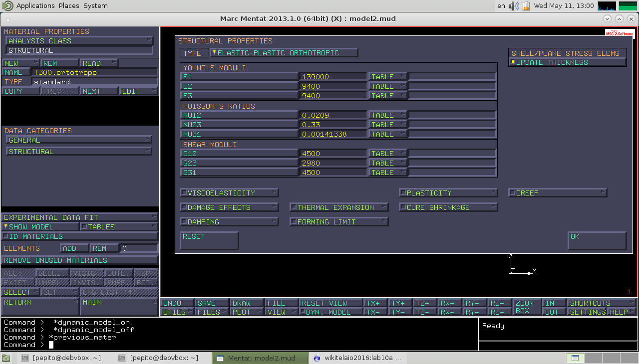
Task: Click the E1 Young's modulus value field
Action: pos(333,77)
